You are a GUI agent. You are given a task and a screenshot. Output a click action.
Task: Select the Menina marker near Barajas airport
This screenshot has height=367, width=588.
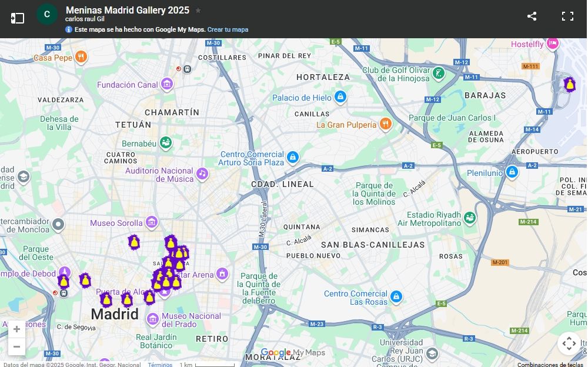pos(569,85)
